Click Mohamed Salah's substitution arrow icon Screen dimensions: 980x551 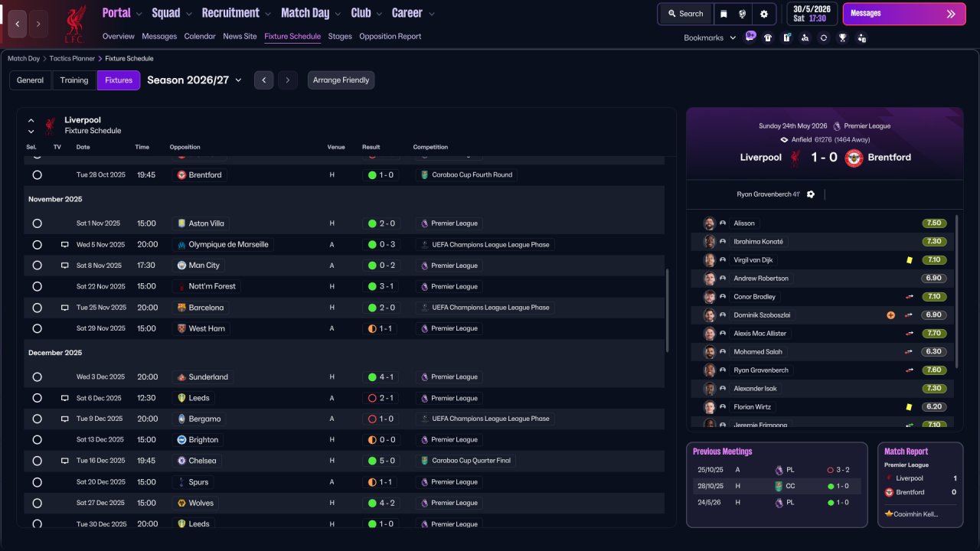pyautogui.click(x=909, y=352)
